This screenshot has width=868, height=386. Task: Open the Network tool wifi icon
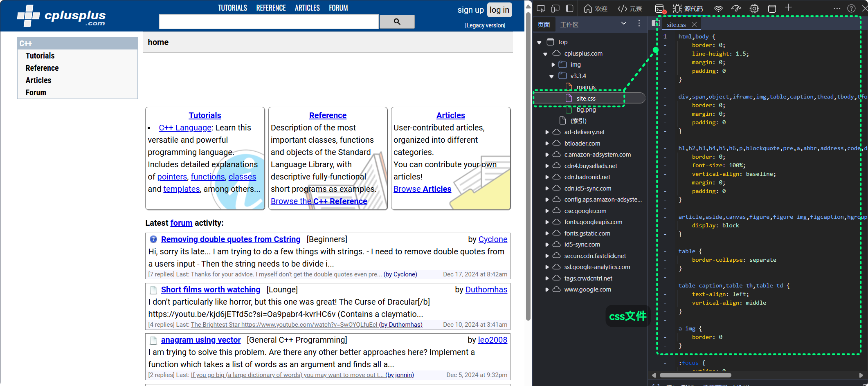(x=719, y=9)
